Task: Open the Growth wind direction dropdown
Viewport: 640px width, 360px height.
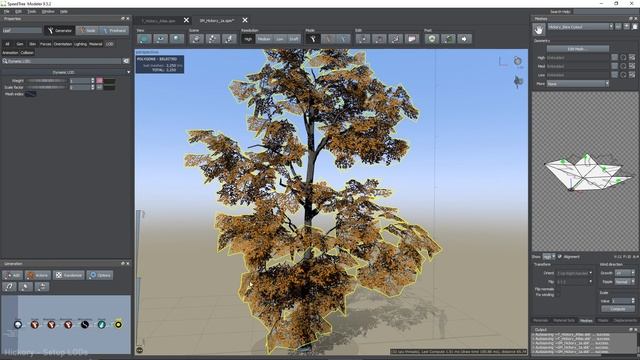Action: (x=625, y=273)
